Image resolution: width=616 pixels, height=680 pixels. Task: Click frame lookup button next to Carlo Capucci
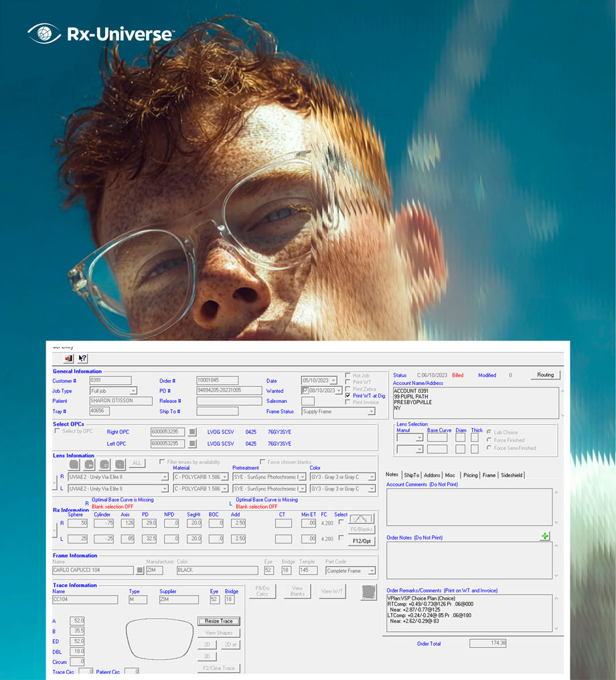(x=140, y=570)
